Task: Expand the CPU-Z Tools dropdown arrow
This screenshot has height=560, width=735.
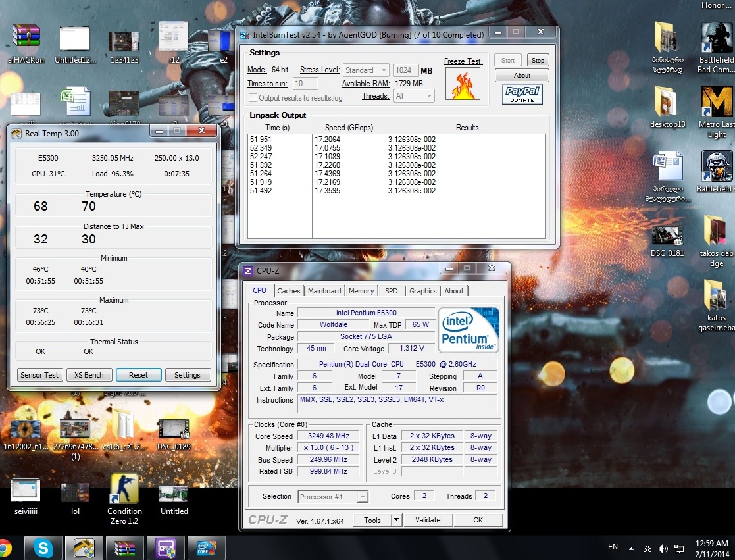Action: [x=396, y=520]
